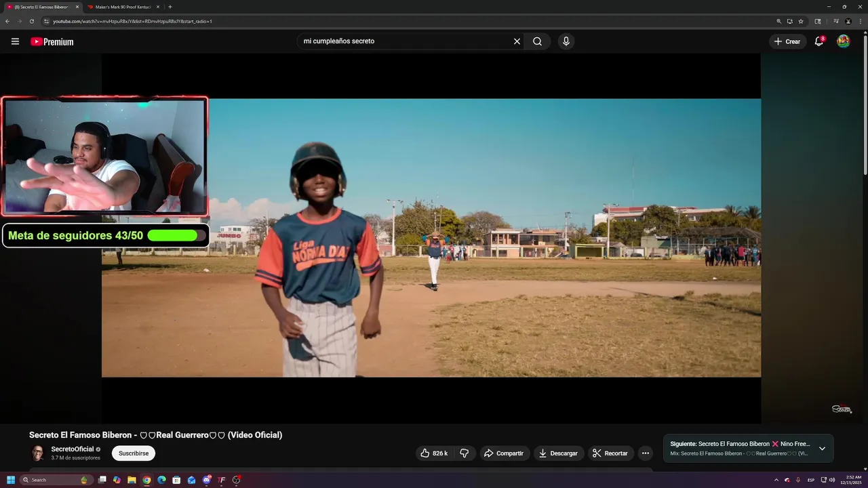Screen dimensions: 868x488
Task: Start voice search with microphone
Action: (566, 41)
